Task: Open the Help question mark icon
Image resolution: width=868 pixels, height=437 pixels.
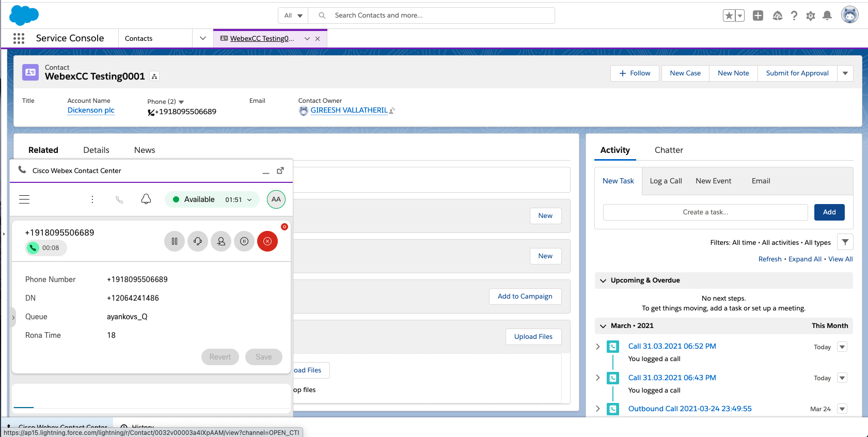Action: click(x=794, y=15)
